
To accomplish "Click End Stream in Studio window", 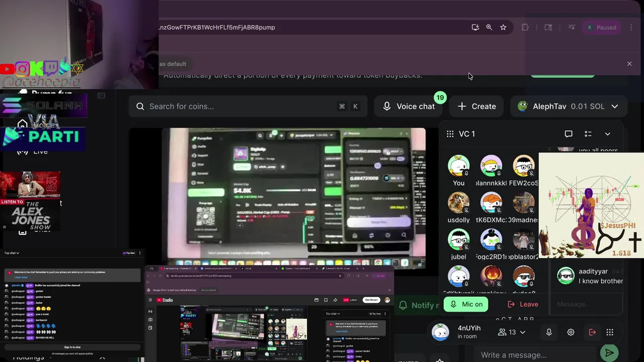I will 371,300.
